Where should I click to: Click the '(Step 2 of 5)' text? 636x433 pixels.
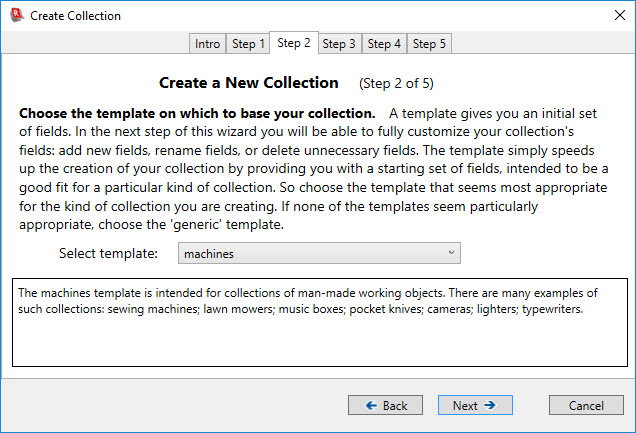[x=396, y=83]
